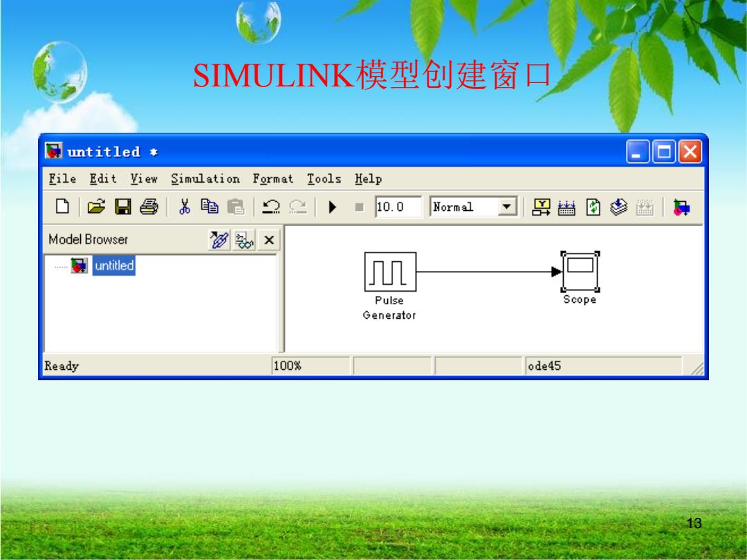Click the Build toolbar icon with down arrows
This screenshot has height=560, width=747.
coord(566,207)
